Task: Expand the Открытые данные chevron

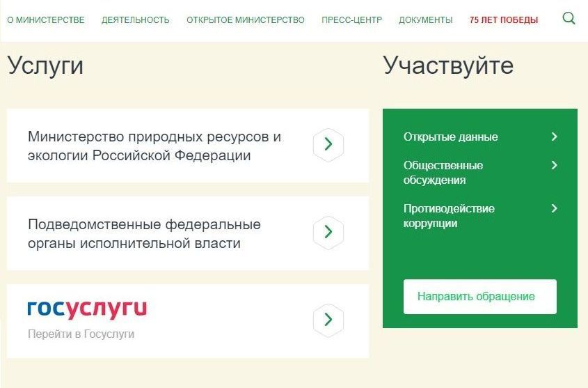Action: (554, 137)
